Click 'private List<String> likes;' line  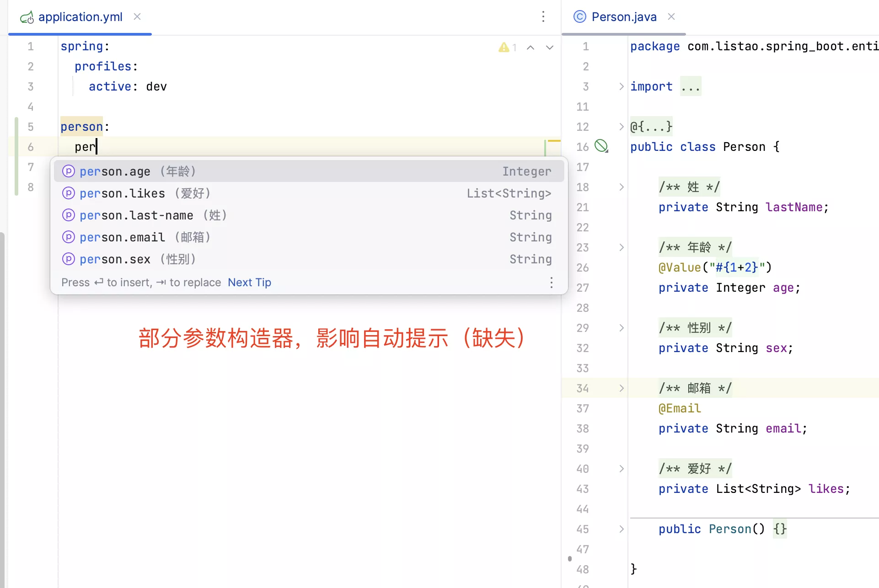point(755,489)
